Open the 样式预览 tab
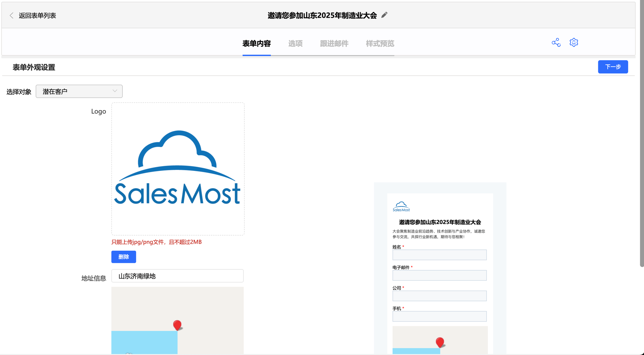The width and height of the screenshot is (644, 355). 380,43
